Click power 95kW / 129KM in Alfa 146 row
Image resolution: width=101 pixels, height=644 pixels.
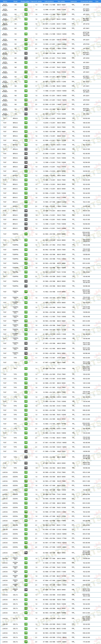click(x=61, y=86)
